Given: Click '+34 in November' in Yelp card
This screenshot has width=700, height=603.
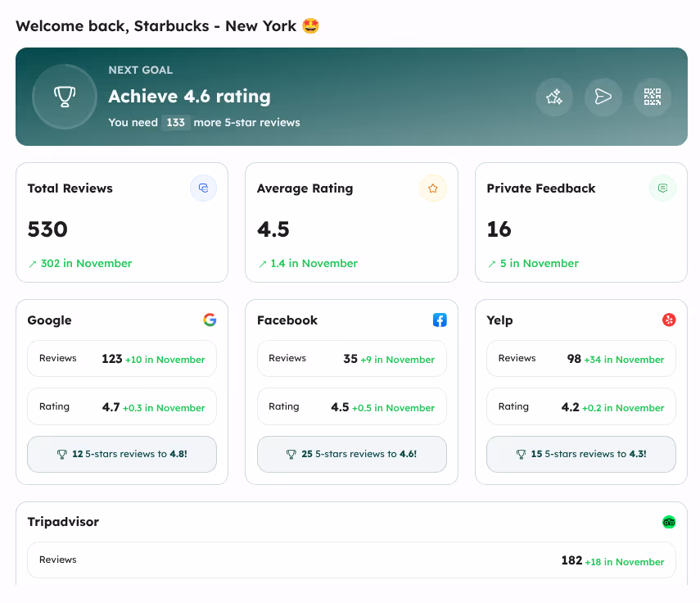Looking at the screenshot, I should [x=624, y=360].
